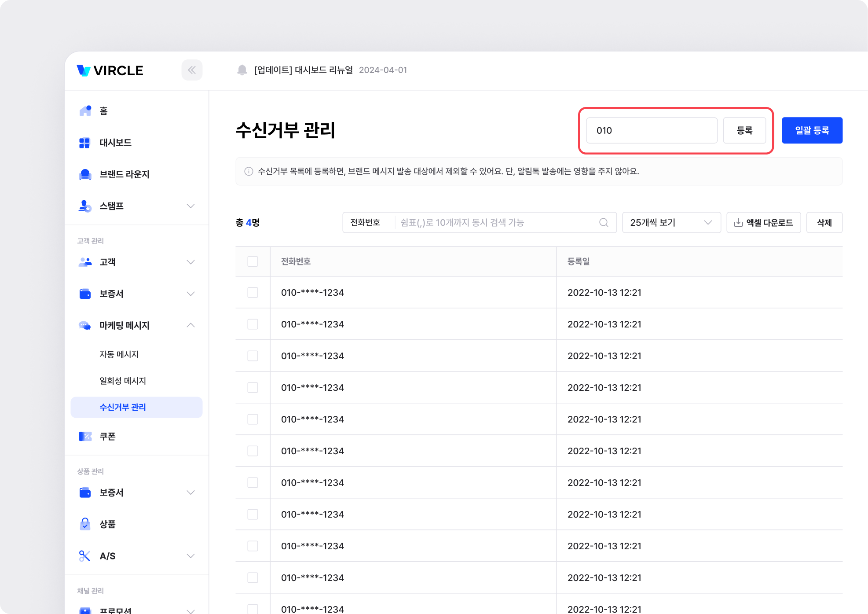The width and height of the screenshot is (868, 614).
Task: Click the shopping bag product icon
Action: (85, 524)
